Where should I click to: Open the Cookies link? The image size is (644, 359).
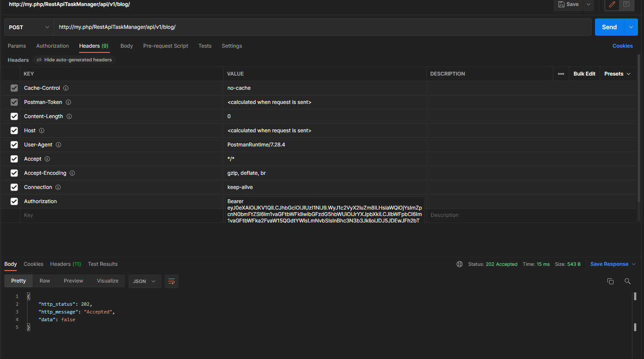623,46
